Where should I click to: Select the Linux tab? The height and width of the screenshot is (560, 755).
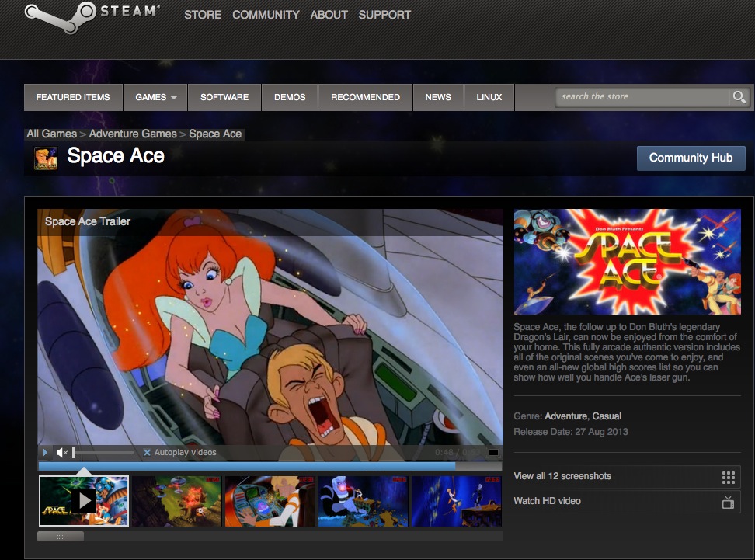click(489, 97)
